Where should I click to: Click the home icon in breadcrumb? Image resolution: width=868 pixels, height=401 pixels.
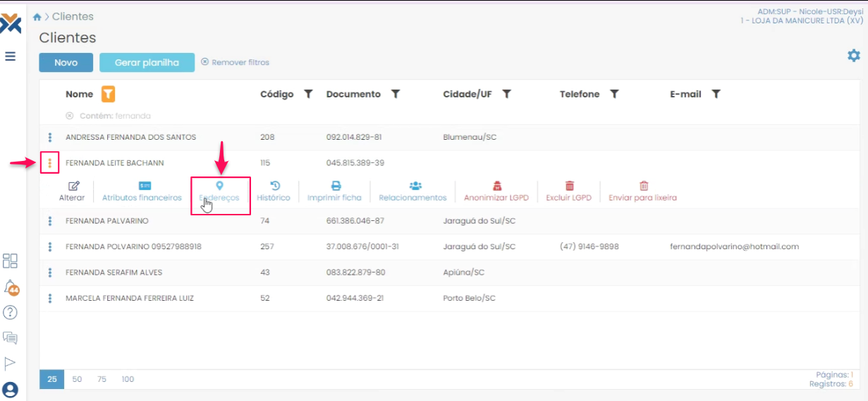tap(37, 17)
